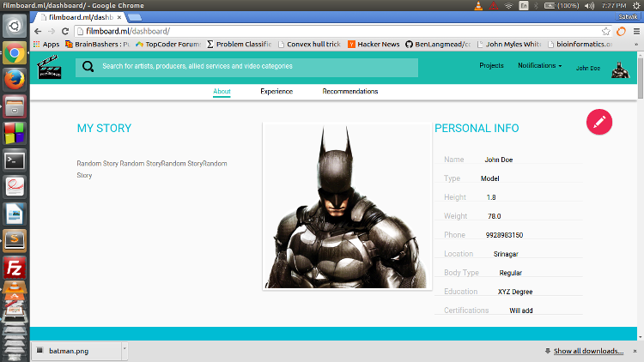Image resolution: width=644 pixels, height=362 pixels.
Task: Open the PDF document viewer in launcher
Action: click(x=15, y=187)
